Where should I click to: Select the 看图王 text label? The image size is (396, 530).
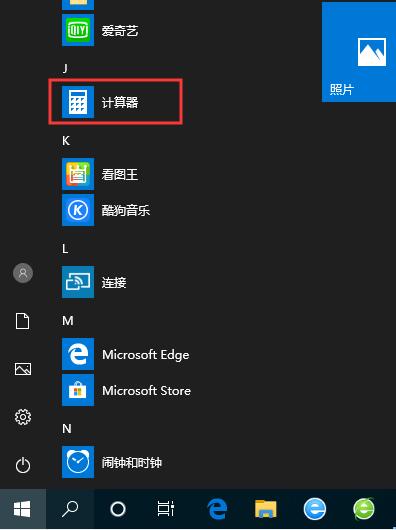[x=120, y=174]
